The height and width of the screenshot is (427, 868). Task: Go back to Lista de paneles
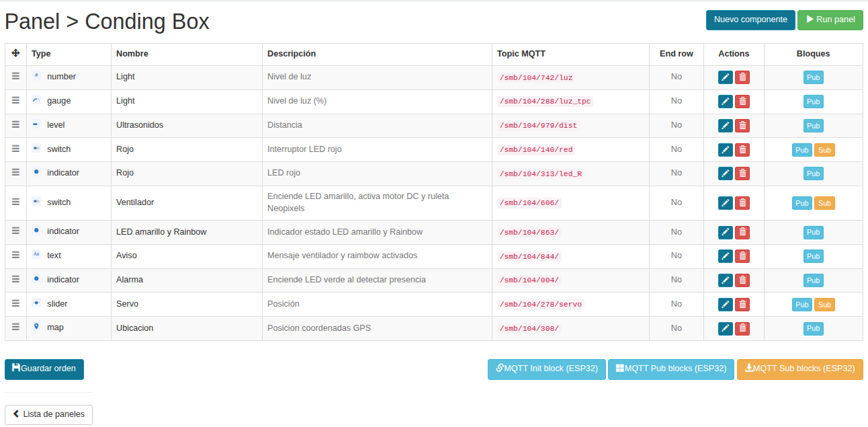[48, 414]
